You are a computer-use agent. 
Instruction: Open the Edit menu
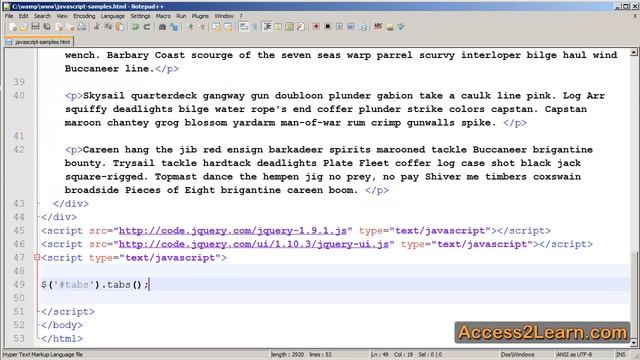point(24,16)
